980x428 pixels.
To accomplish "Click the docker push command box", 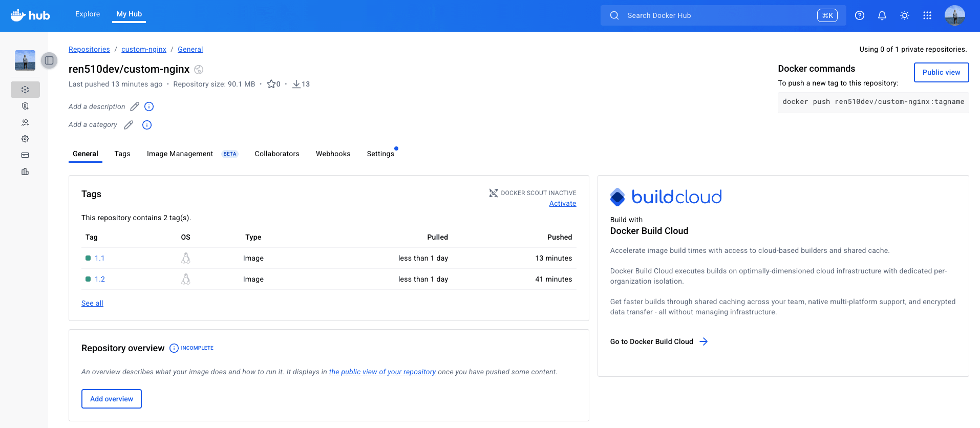I will [x=873, y=102].
